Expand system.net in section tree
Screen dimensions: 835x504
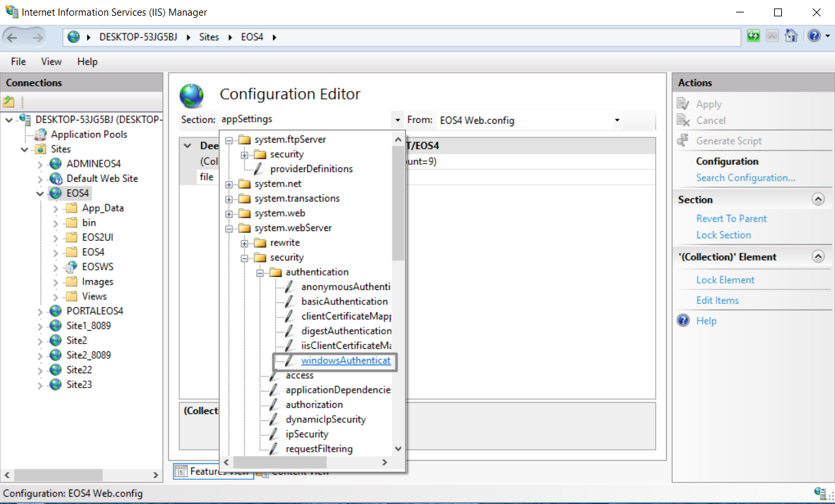(229, 184)
